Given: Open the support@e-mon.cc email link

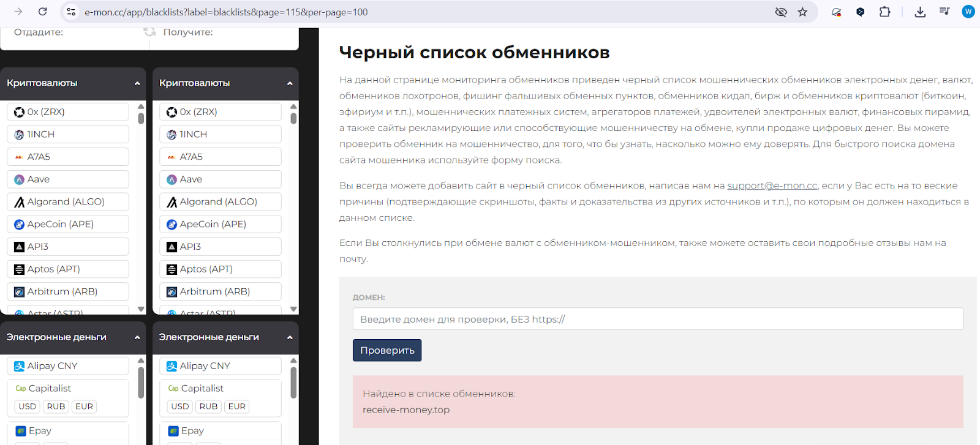Looking at the screenshot, I should pos(772,185).
